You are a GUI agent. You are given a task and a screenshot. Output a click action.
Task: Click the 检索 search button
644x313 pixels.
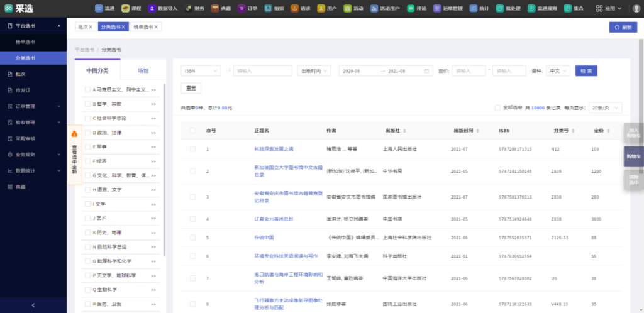click(586, 71)
